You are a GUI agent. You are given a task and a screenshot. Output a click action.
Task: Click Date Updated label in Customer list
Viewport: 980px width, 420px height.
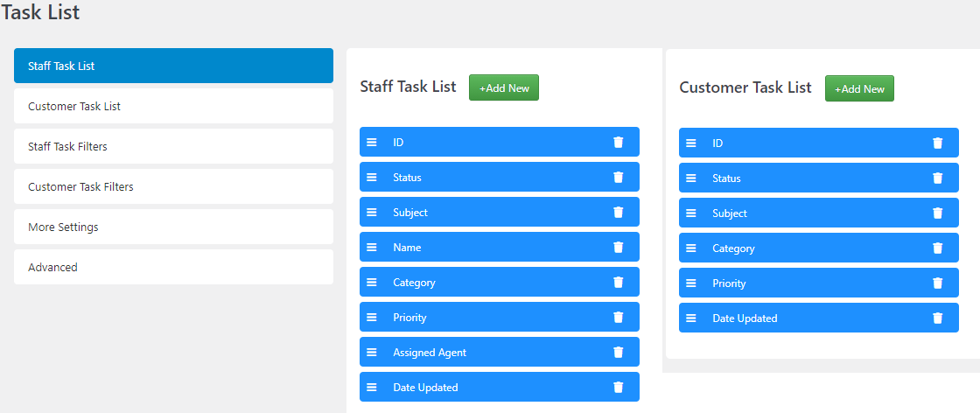point(745,318)
